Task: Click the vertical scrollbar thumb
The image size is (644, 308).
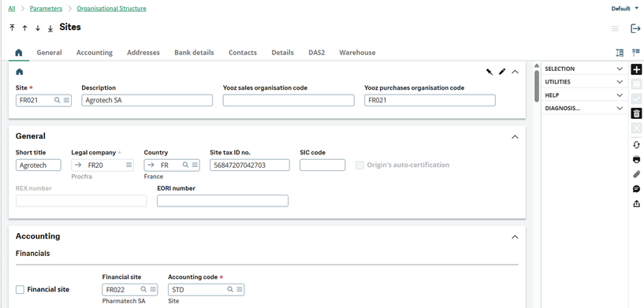Action: [536, 86]
